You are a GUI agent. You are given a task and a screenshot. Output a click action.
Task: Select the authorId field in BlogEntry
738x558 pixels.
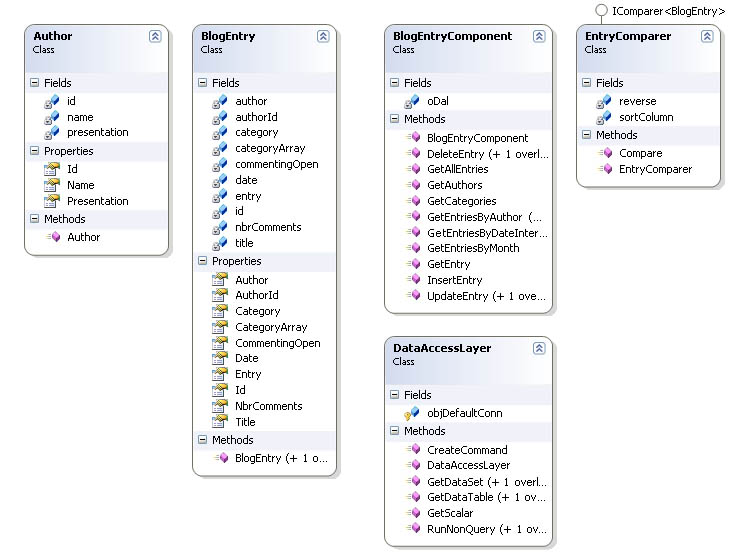click(x=257, y=117)
